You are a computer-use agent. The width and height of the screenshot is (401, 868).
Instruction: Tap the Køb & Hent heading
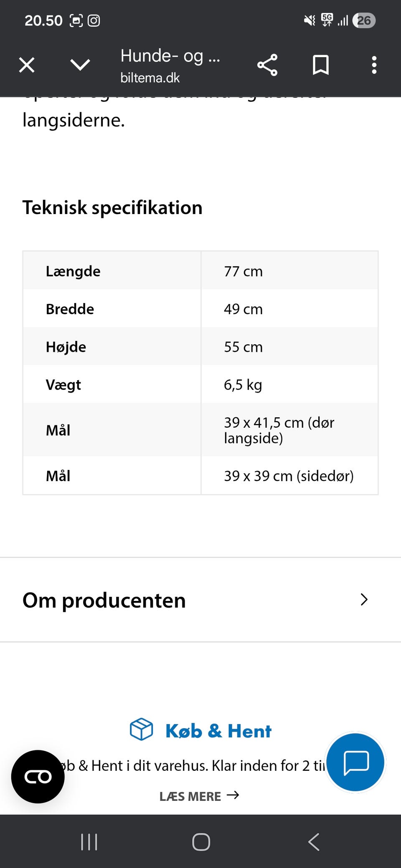pos(218,731)
